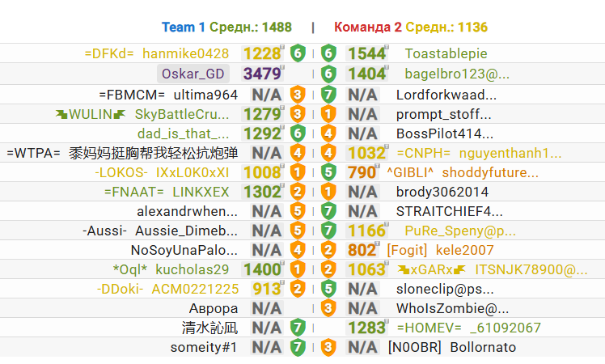The width and height of the screenshot is (605, 364).
Task: Click _61092067's rating 1283
Action: tap(367, 328)
